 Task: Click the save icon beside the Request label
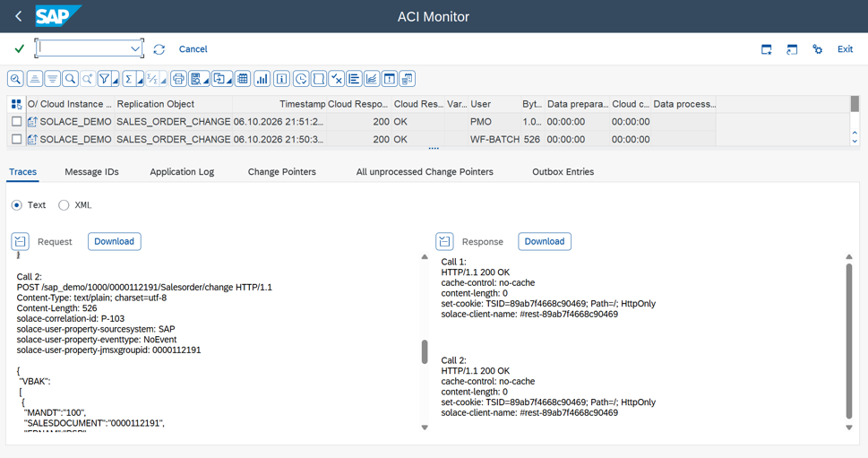20,241
